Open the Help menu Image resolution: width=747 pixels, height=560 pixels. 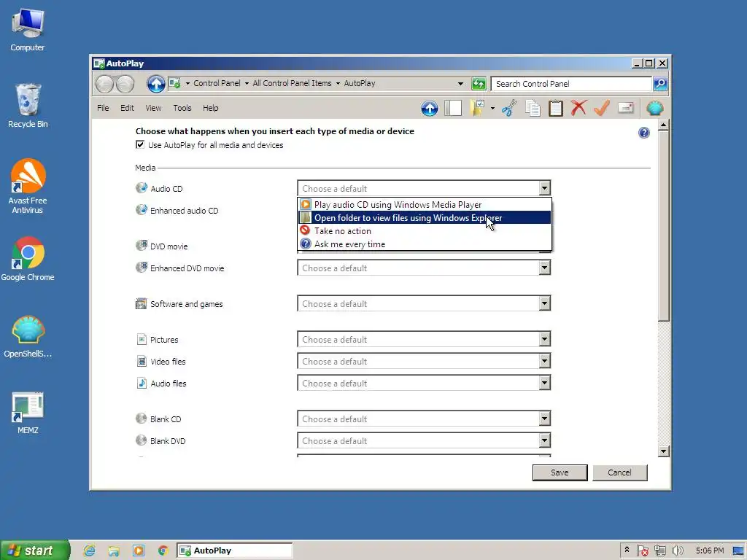tap(211, 108)
